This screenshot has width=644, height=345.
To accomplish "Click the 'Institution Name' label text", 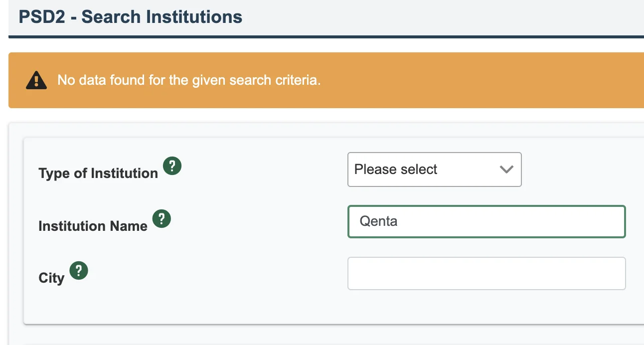I will pyautogui.click(x=93, y=226).
